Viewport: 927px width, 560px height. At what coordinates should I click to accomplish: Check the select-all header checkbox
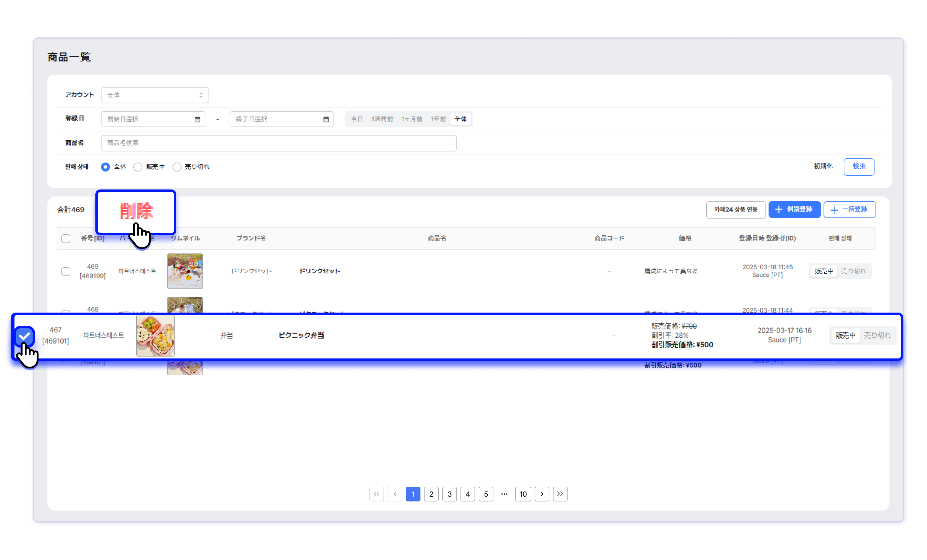coord(66,238)
